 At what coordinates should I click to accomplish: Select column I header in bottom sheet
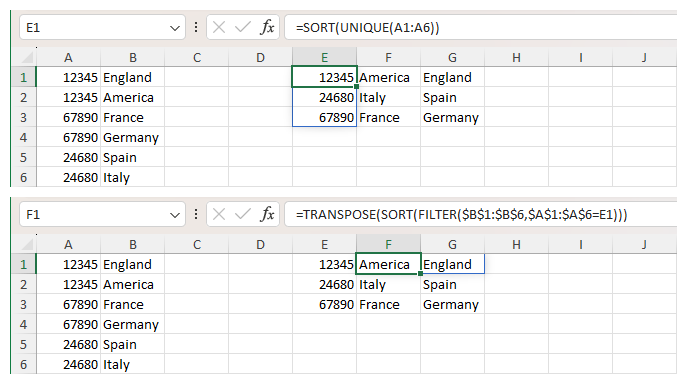[581, 245]
